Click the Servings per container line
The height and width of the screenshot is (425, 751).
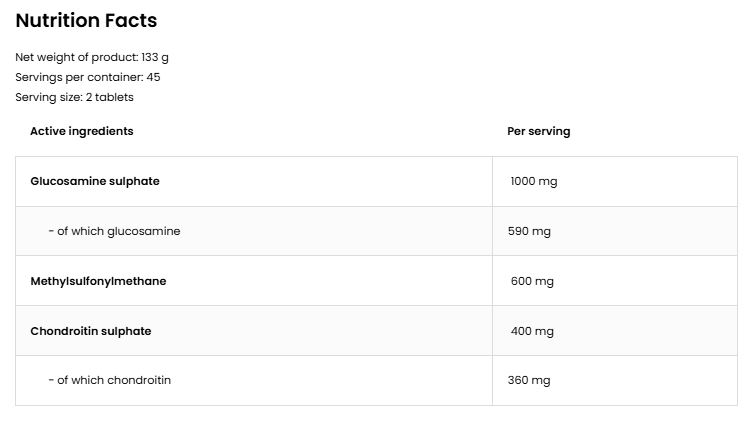coord(88,77)
